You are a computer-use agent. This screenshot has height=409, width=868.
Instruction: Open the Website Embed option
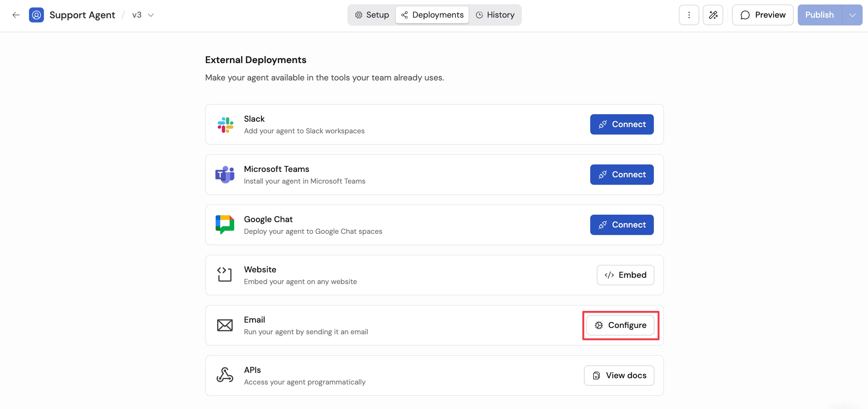point(625,275)
